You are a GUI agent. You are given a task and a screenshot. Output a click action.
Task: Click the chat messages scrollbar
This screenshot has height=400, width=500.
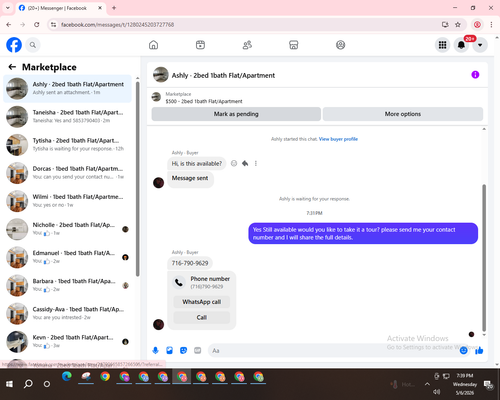coord(484,257)
